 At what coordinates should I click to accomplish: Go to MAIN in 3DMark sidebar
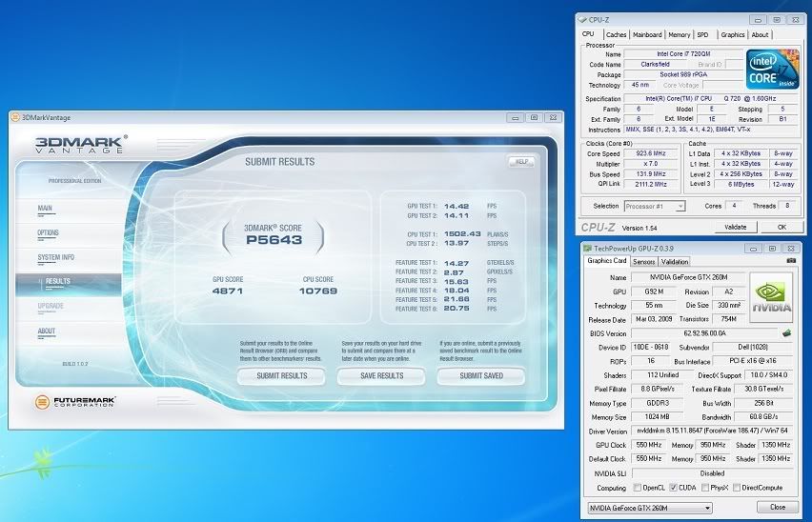45,208
